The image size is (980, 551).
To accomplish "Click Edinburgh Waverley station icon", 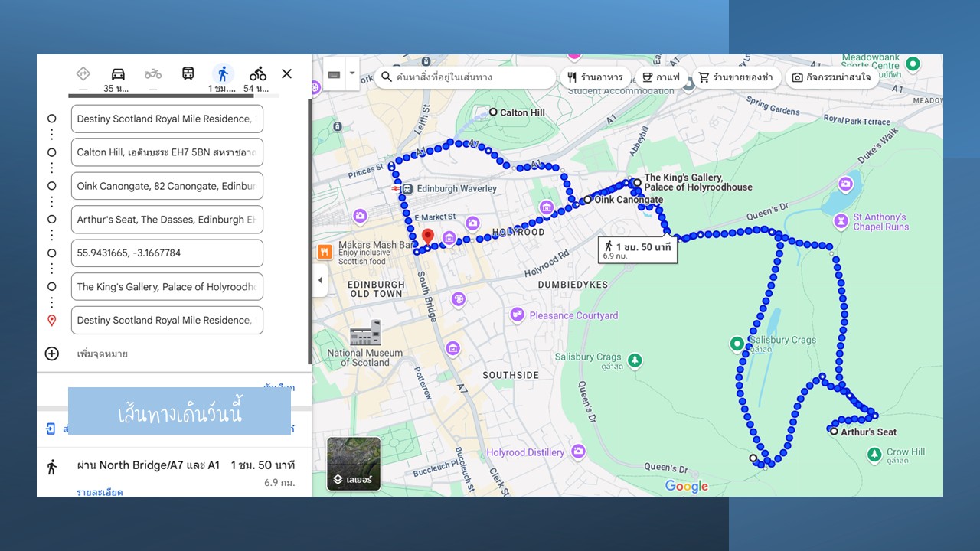I will (x=406, y=188).
